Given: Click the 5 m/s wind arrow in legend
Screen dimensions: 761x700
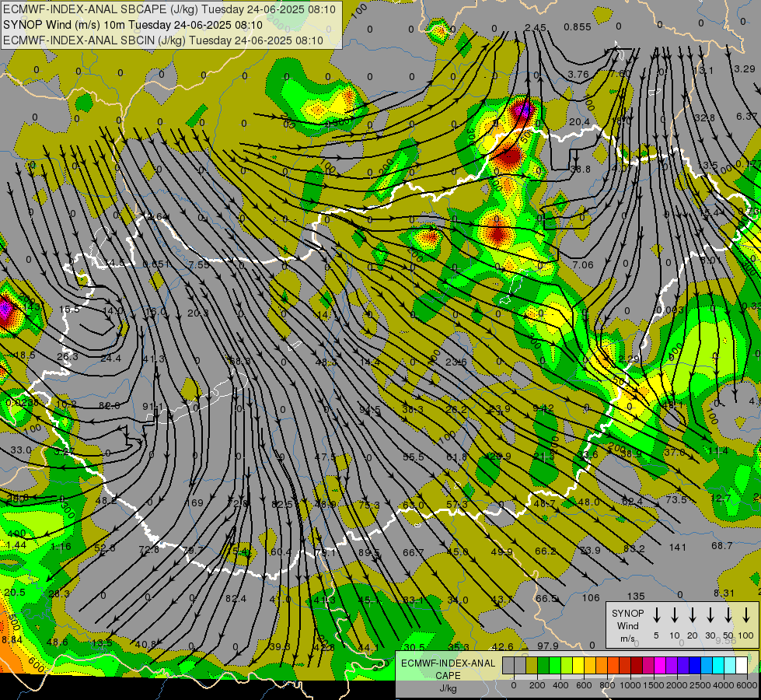Looking at the screenshot, I should pos(656,615).
